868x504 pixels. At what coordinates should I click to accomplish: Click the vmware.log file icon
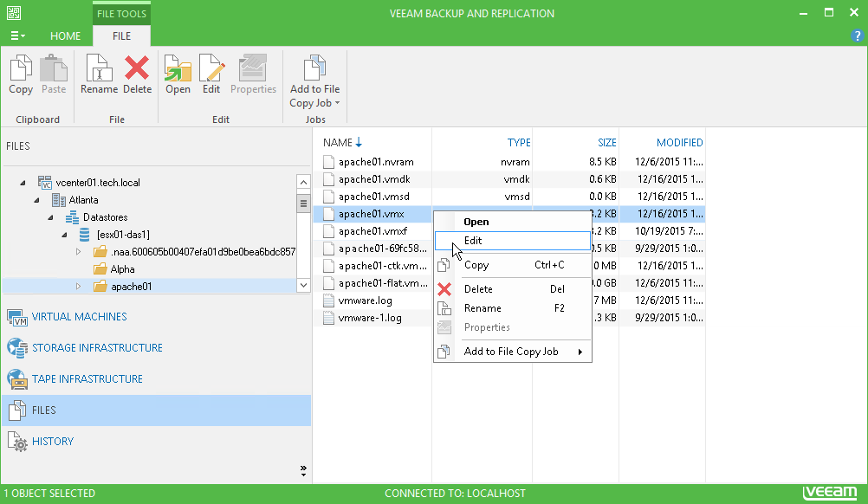[x=328, y=301]
